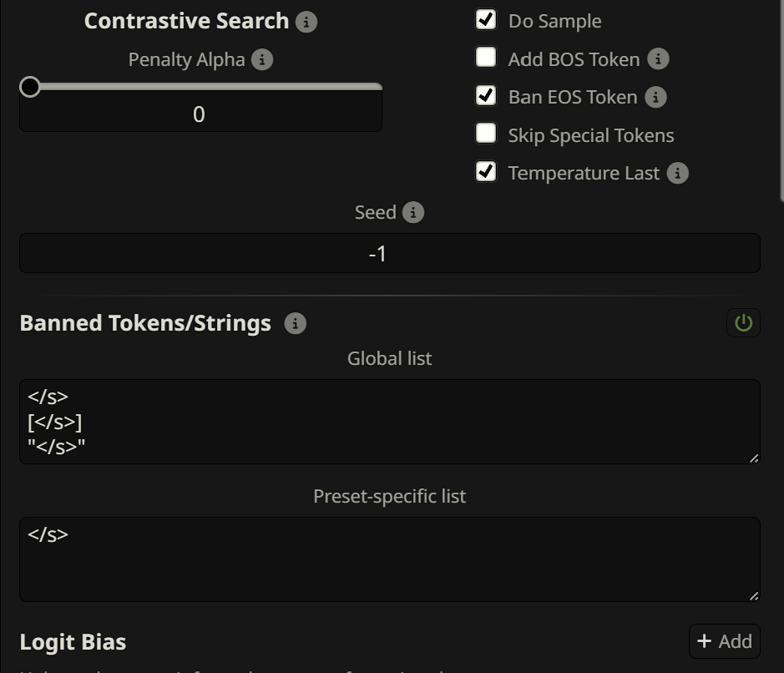Click the Penalty Alpha value field
This screenshot has height=673, width=784.
pos(200,114)
